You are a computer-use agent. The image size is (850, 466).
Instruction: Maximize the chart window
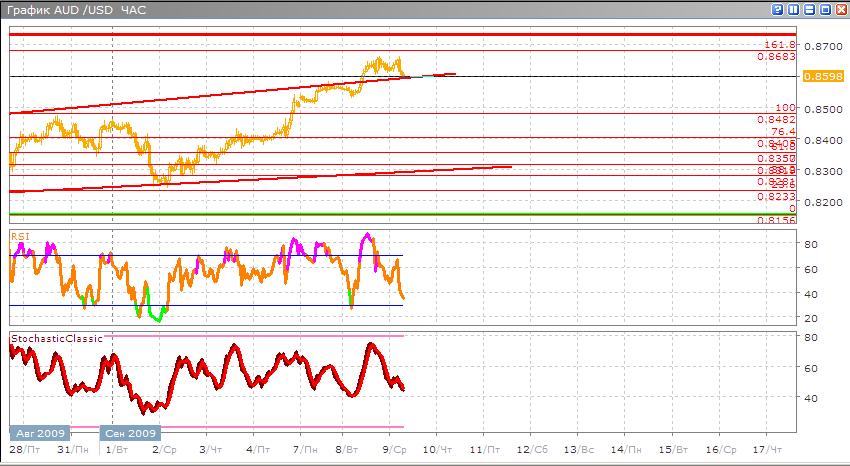coord(825,9)
